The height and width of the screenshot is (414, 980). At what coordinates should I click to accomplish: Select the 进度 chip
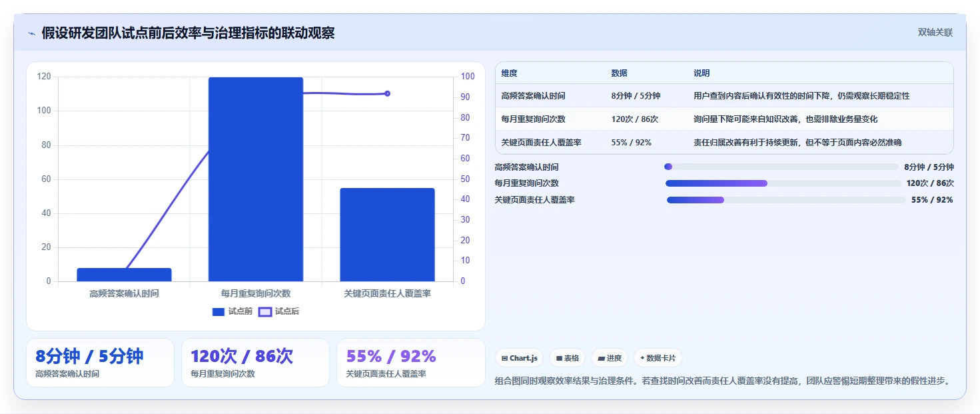click(x=610, y=358)
